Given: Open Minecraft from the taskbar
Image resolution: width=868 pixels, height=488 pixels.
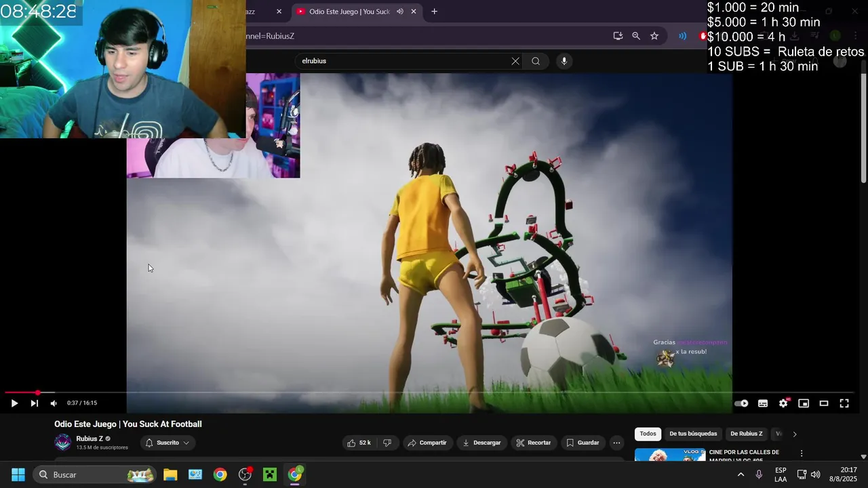Looking at the screenshot, I should [270, 474].
